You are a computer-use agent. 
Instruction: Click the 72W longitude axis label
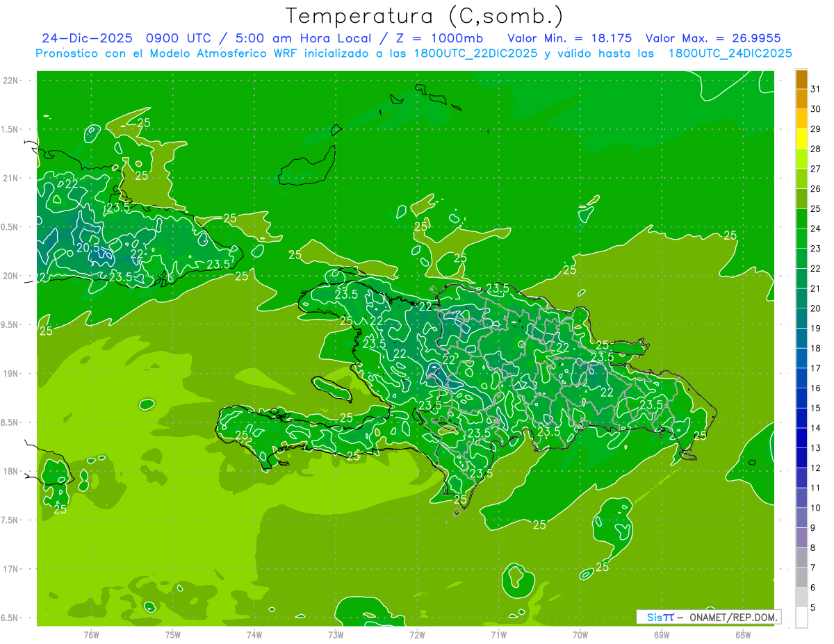(417, 635)
